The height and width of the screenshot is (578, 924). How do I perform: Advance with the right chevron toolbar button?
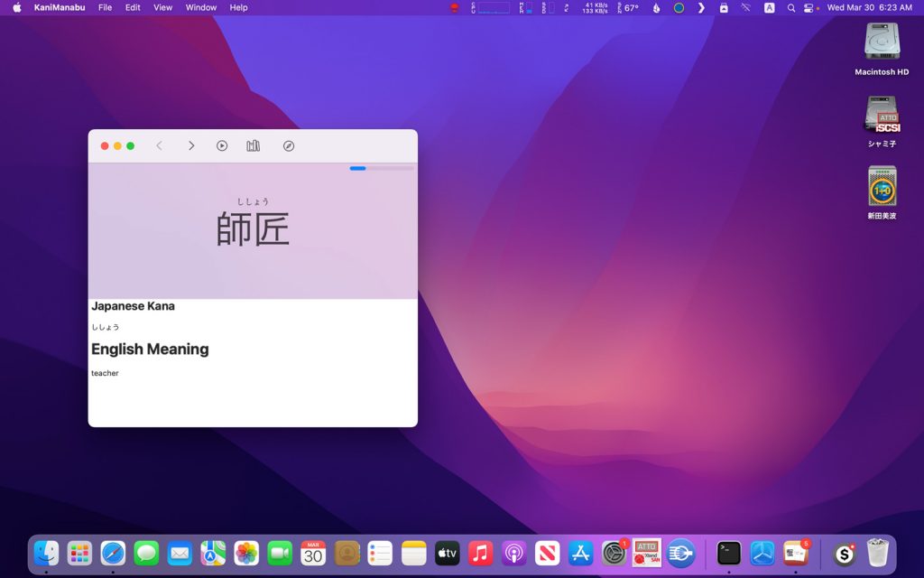coord(191,145)
